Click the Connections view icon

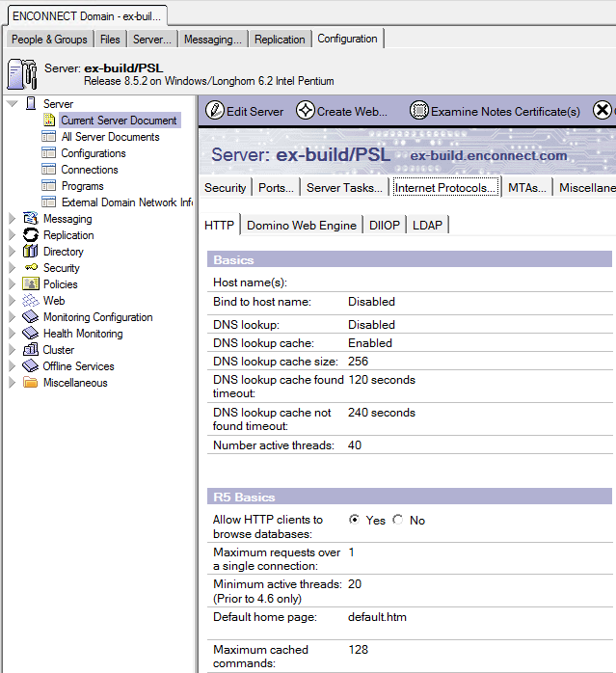48,169
